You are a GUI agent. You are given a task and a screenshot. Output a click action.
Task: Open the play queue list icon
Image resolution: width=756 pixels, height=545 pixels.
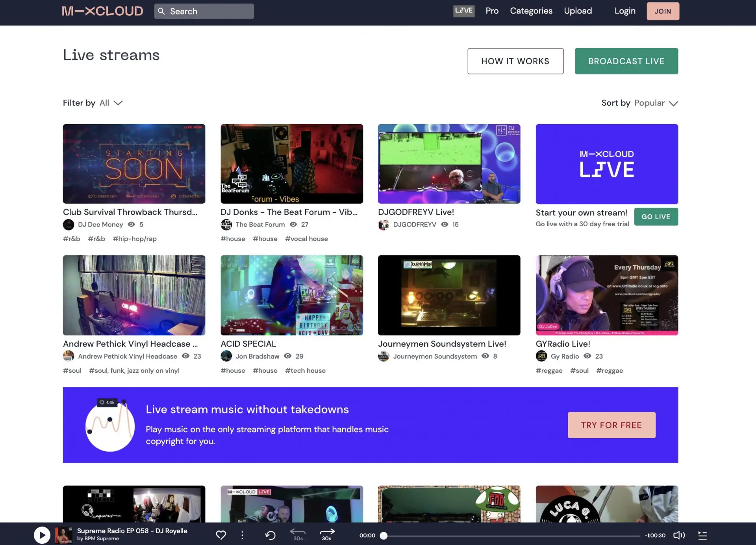[x=702, y=535]
